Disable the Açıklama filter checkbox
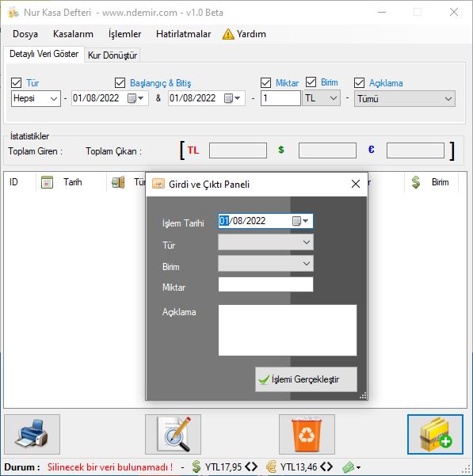 359,82
